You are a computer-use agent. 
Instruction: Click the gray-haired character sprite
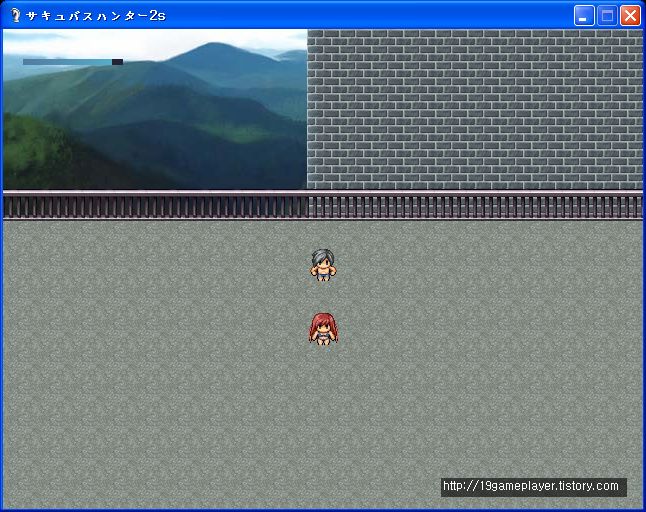click(x=323, y=265)
